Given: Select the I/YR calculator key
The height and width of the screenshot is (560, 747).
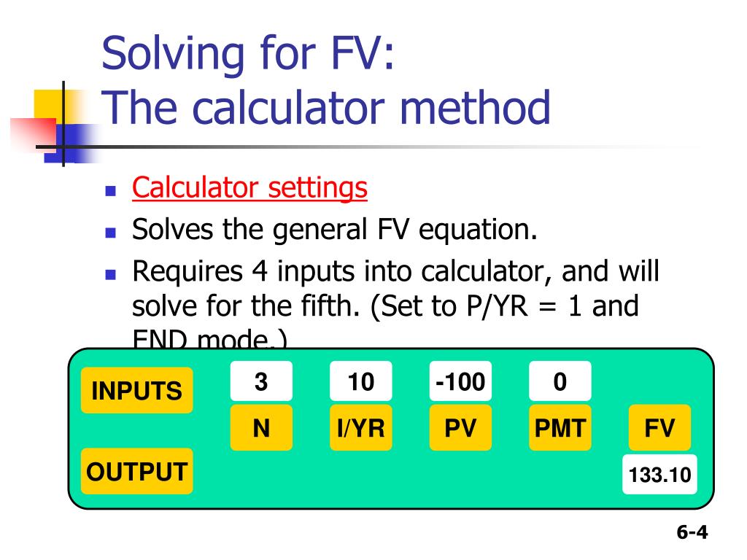Looking at the screenshot, I should (360, 427).
